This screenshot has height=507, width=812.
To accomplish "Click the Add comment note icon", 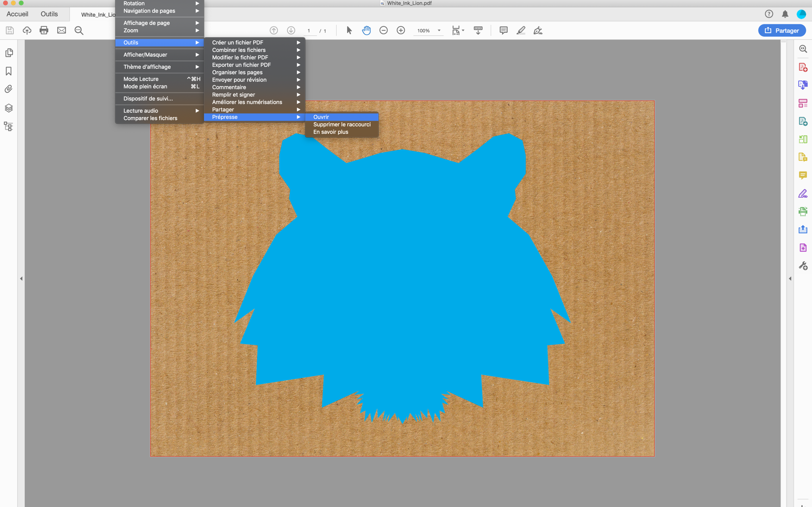I will coord(503,30).
